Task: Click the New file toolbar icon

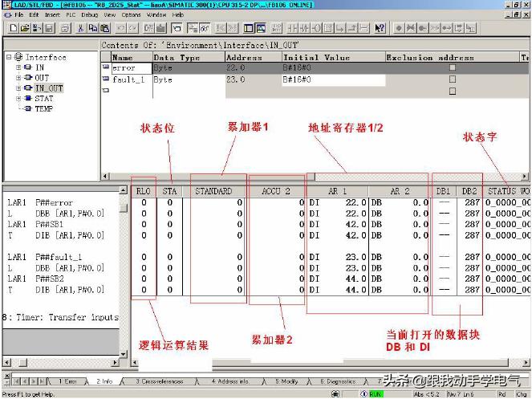Action: (x=14, y=28)
